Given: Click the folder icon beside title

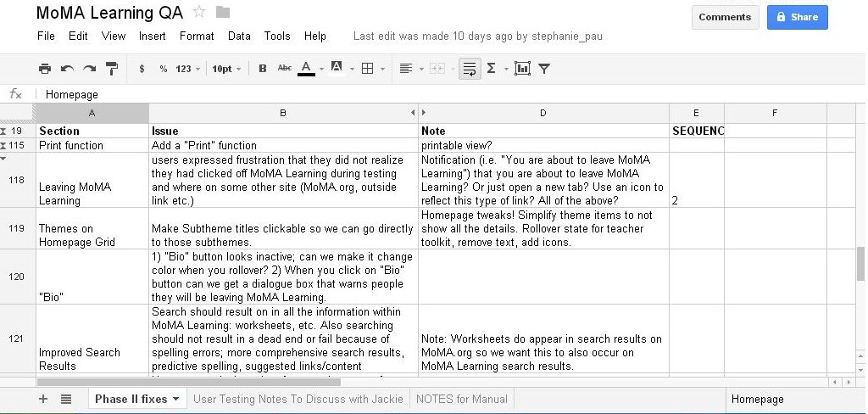Looking at the screenshot, I should (x=223, y=12).
